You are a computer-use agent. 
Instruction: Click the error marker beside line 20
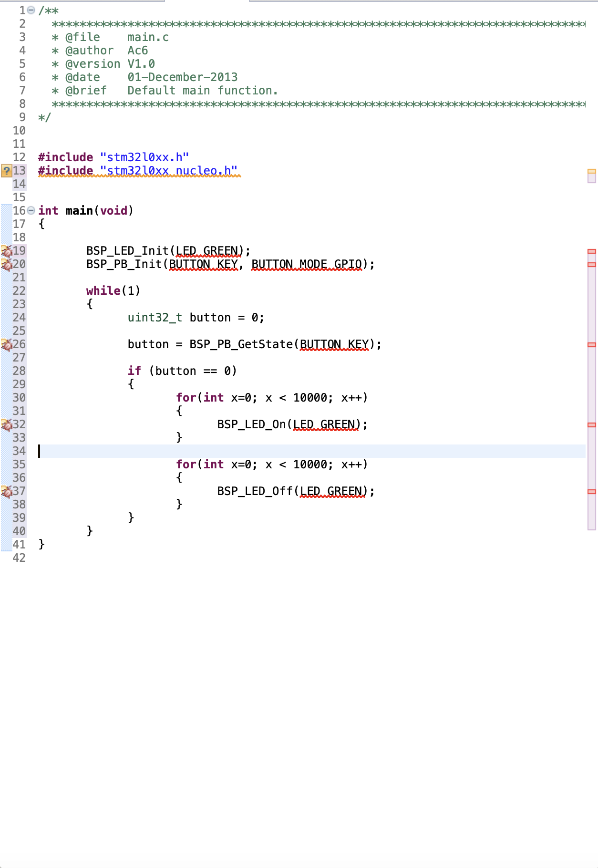(6, 264)
